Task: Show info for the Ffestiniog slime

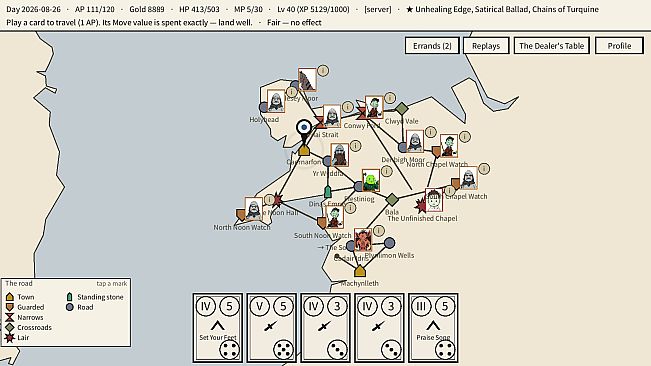Action: coord(387,171)
